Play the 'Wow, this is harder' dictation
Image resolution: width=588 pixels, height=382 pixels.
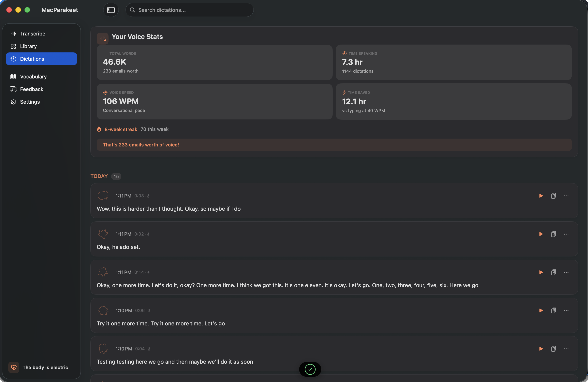click(x=541, y=196)
